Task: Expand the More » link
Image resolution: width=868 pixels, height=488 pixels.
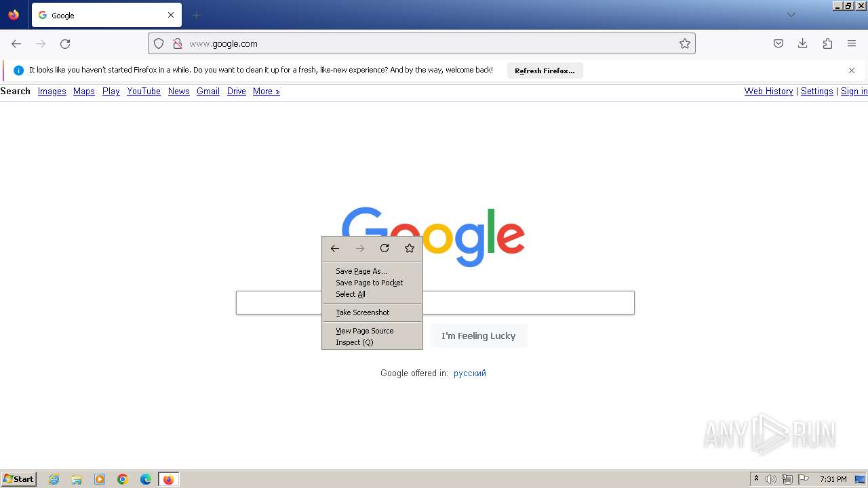Action: (x=267, y=91)
